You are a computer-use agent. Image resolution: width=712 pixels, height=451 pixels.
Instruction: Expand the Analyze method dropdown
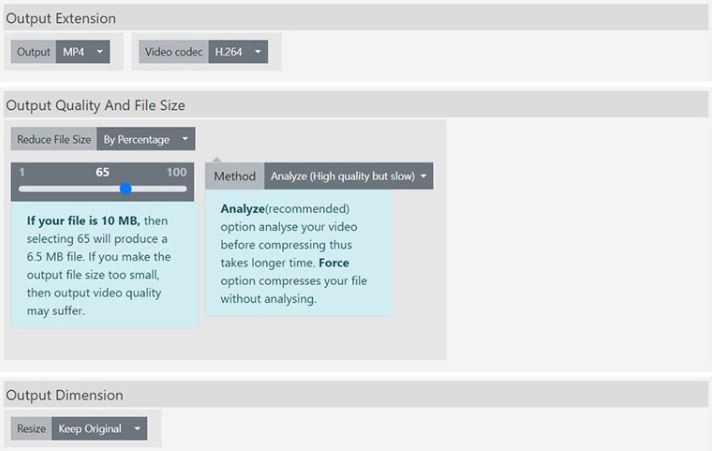point(348,176)
